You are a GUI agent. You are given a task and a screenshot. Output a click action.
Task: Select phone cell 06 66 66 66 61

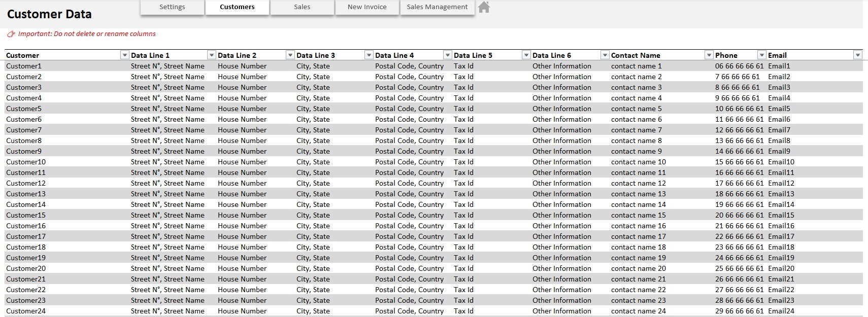coord(740,66)
